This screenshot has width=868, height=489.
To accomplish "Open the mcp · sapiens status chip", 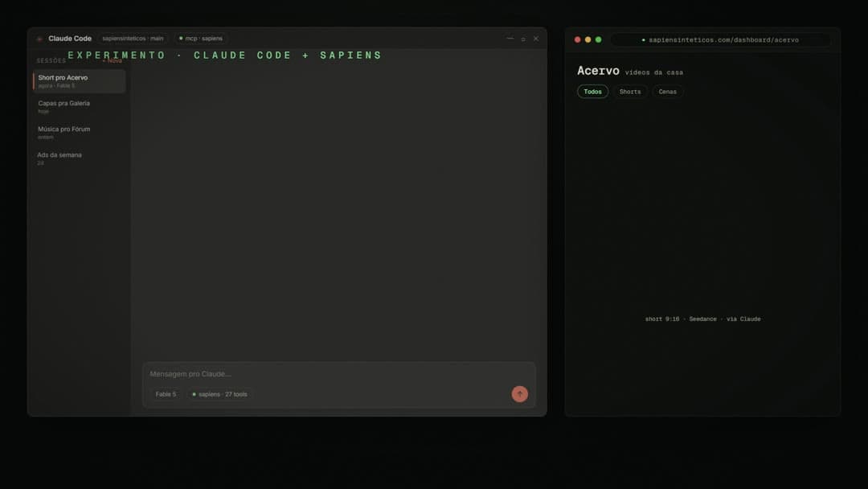I will point(200,39).
